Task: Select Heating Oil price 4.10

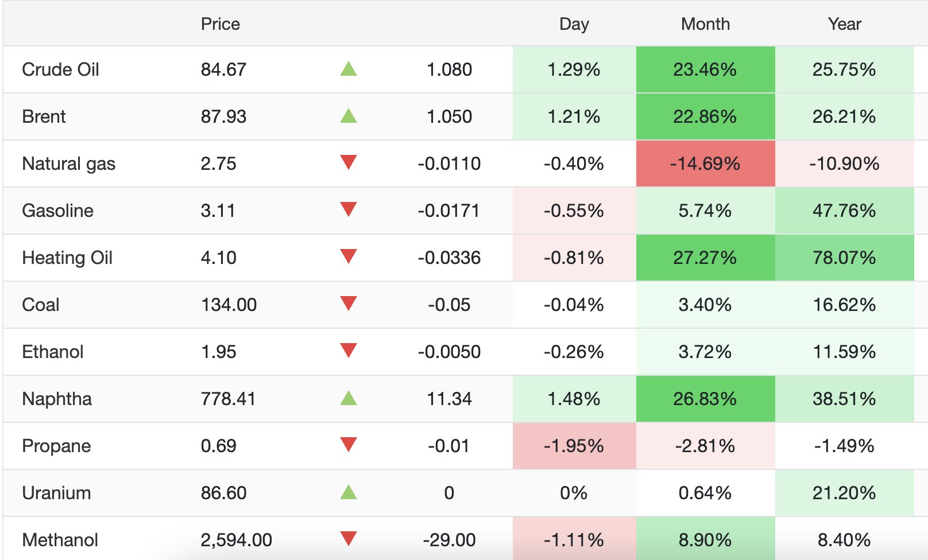Action: [x=218, y=258]
